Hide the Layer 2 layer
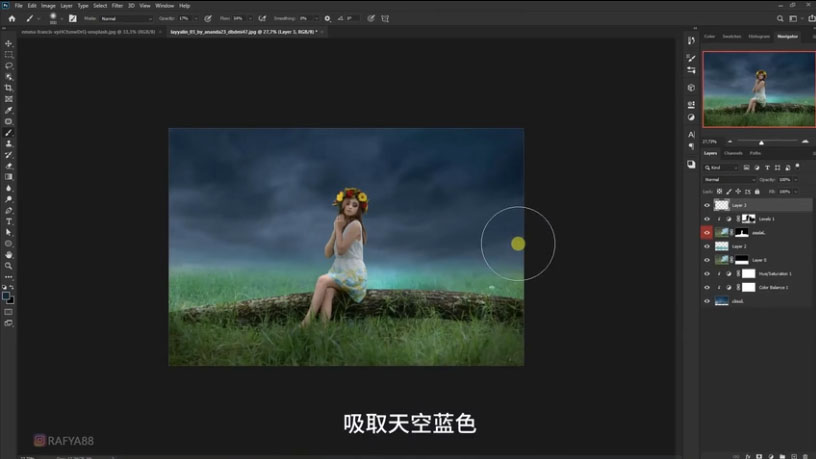 click(707, 246)
